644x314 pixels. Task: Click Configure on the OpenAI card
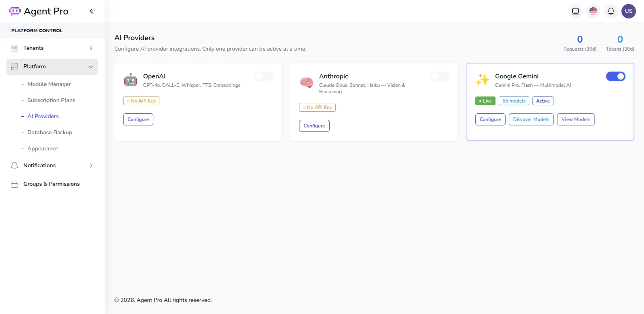[138, 119]
